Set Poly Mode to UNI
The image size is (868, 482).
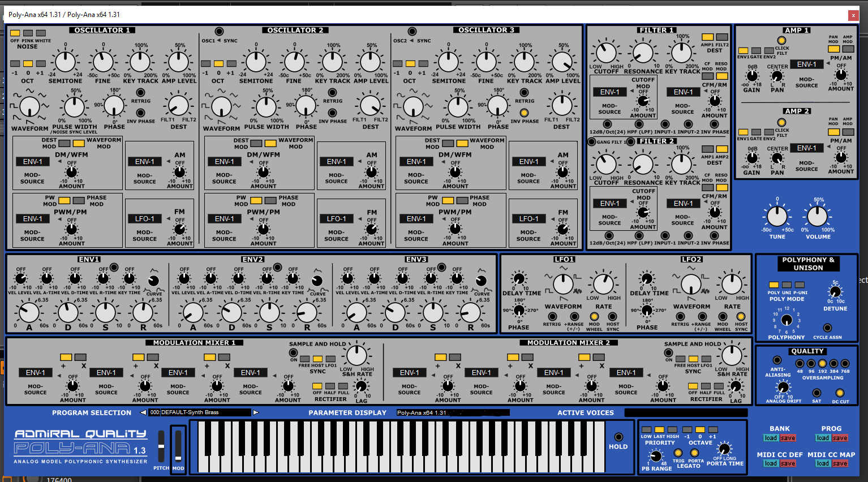pyautogui.click(x=787, y=285)
